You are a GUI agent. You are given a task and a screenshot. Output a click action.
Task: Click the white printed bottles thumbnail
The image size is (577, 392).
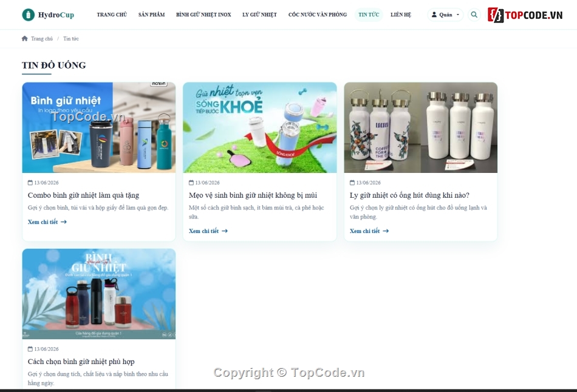[421, 127]
